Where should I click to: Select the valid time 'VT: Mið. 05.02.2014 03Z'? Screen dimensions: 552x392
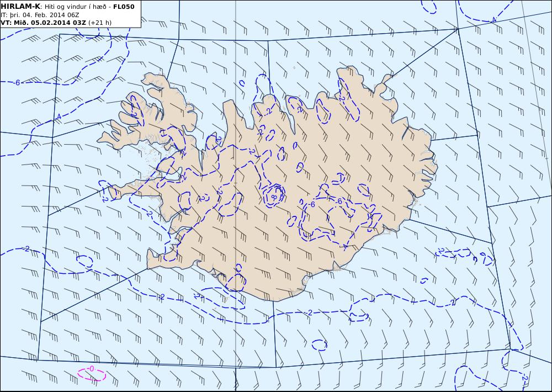click(43, 23)
